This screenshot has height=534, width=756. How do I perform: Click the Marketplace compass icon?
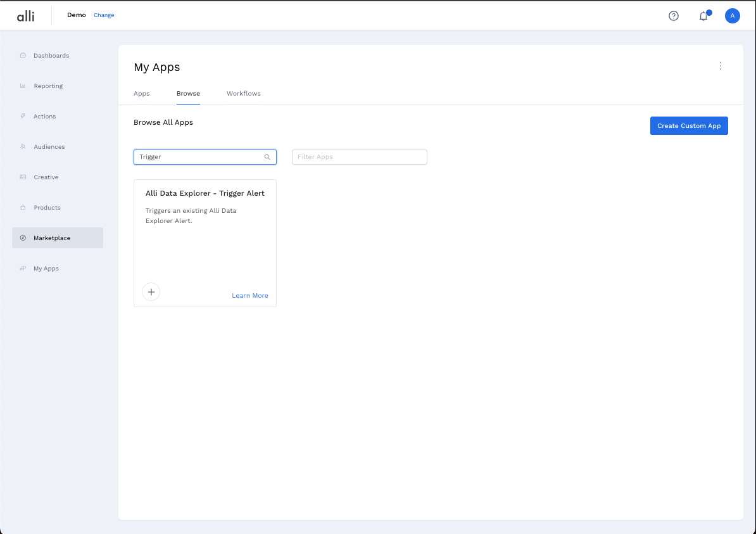pos(23,238)
